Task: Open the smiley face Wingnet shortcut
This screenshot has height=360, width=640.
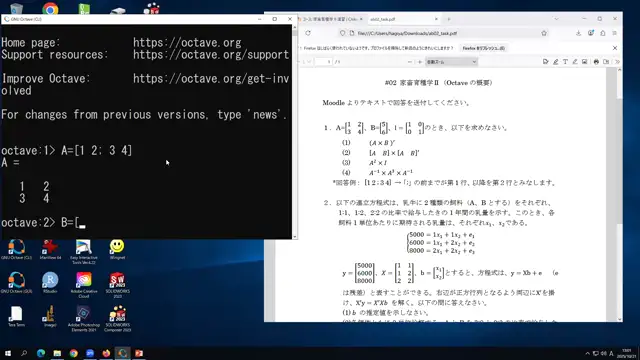Action: point(117,250)
